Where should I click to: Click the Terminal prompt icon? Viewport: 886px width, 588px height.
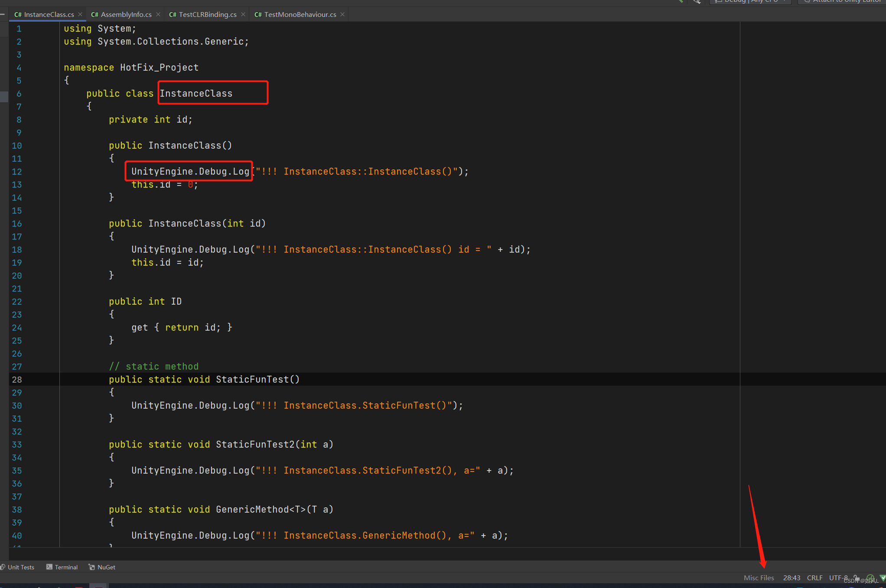click(x=49, y=567)
